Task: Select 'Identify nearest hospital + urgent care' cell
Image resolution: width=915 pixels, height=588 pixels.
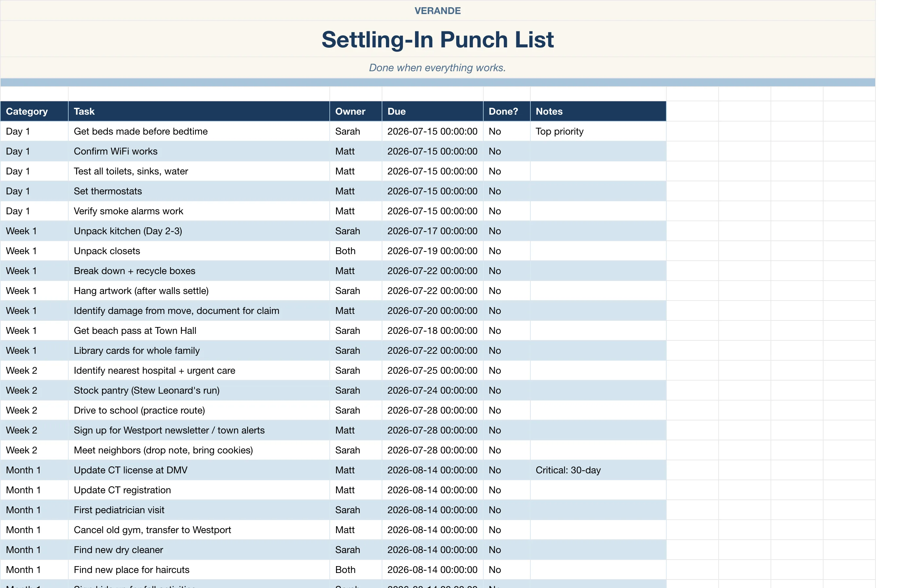Action: tap(199, 370)
